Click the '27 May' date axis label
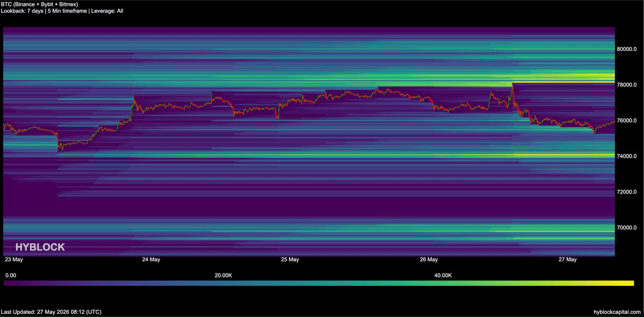Image resolution: width=644 pixels, height=317 pixels. 568,260
